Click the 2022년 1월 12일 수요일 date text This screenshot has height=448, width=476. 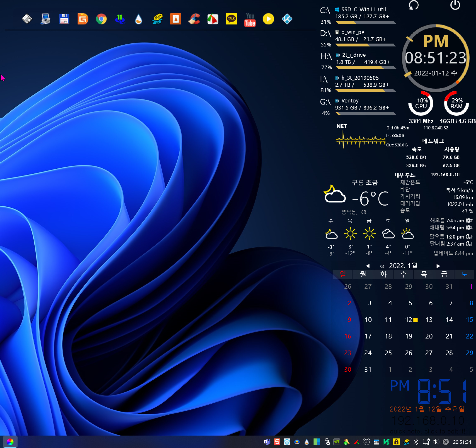coord(427,409)
